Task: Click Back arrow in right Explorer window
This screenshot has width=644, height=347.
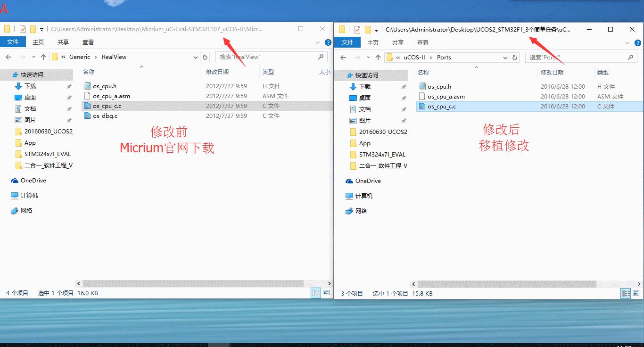Action: (x=343, y=57)
